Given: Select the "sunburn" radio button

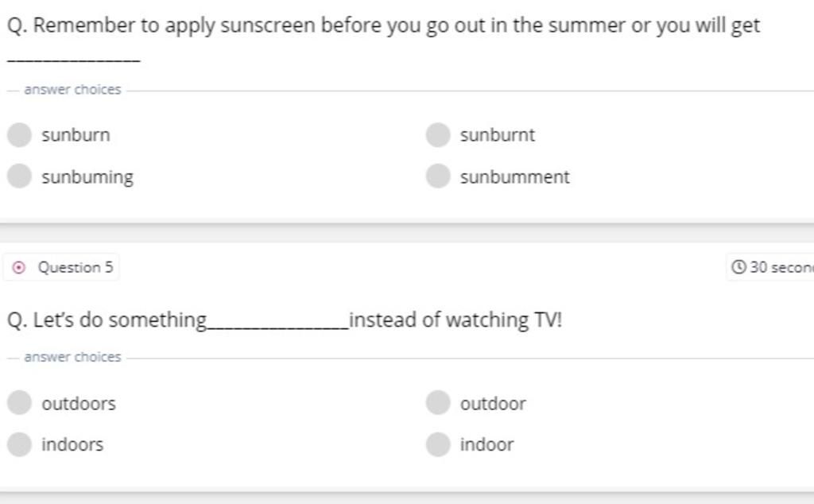Looking at the screenshot, I should [19, 135].
